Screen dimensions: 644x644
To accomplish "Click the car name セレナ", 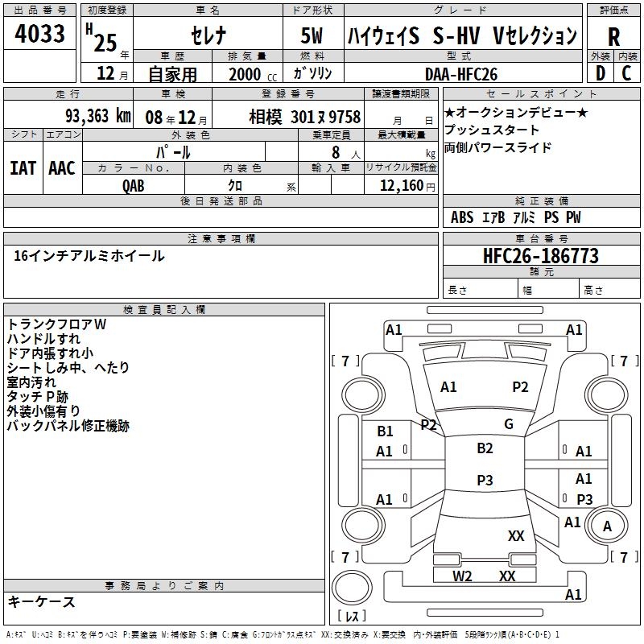I will (208, 35).
